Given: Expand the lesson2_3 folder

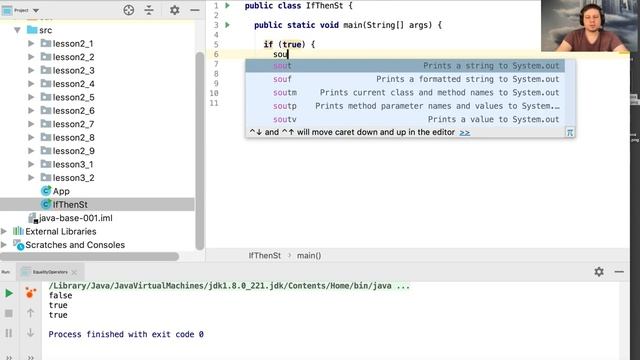Looking at the screenshot, I should 31,70.
